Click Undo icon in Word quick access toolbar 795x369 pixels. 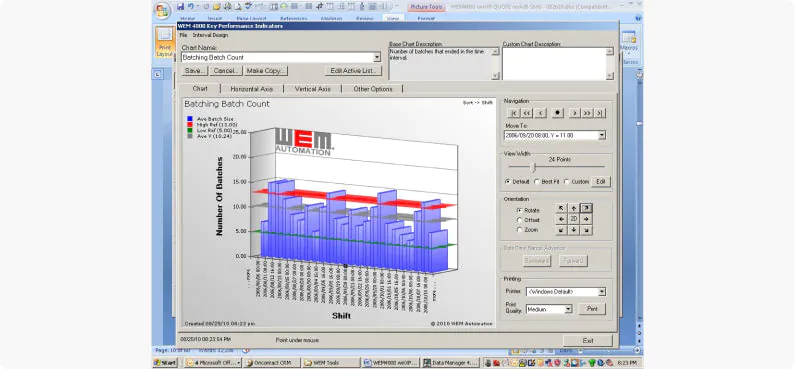191,7
